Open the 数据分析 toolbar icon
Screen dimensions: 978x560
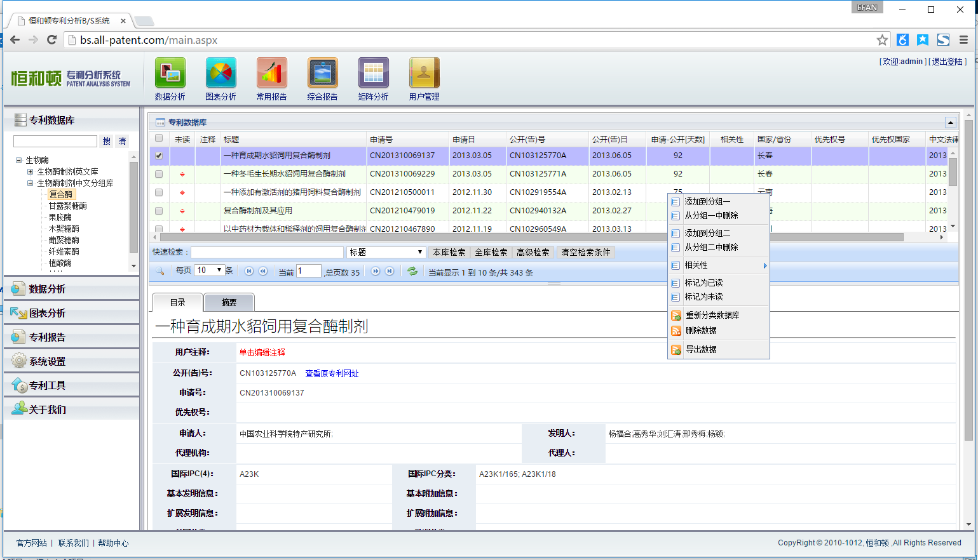(170, 73)
